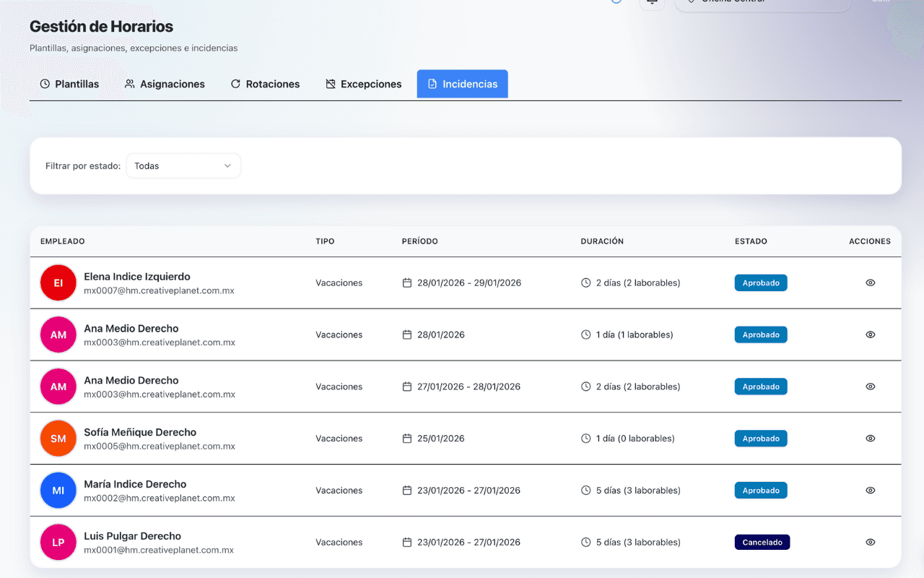Click the display mode icon in the header
The height and width of the screenshot is (578, 924).
pos(651,3)
